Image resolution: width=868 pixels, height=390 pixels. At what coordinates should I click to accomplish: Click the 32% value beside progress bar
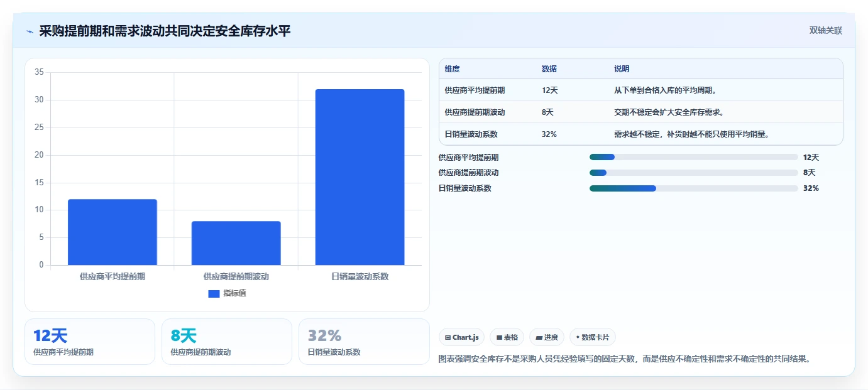click(x=811, y=188)
